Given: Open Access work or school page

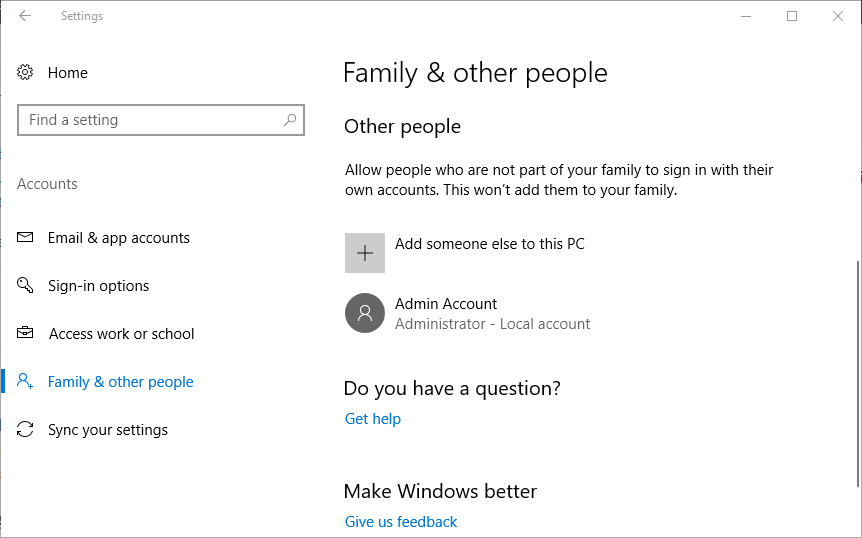Looking at the screenshot, I should 121,334.
